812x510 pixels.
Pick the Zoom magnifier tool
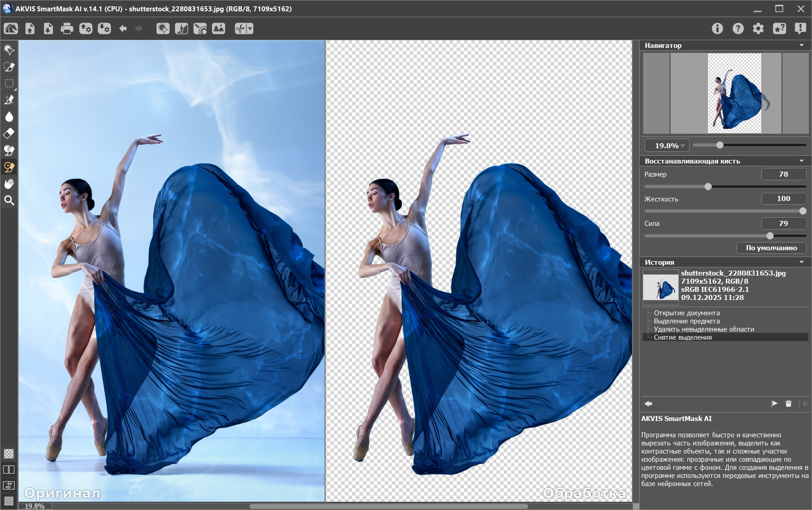pyautogui.click(x=9, y=201)
